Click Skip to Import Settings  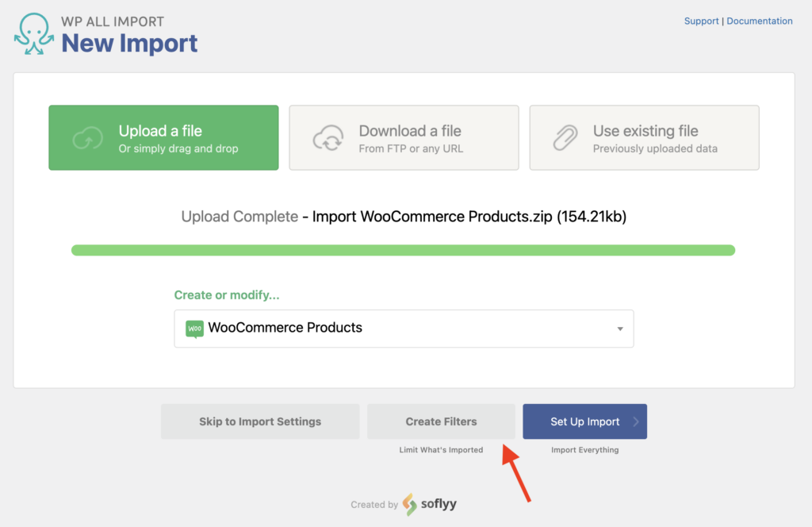coord(260,421)
